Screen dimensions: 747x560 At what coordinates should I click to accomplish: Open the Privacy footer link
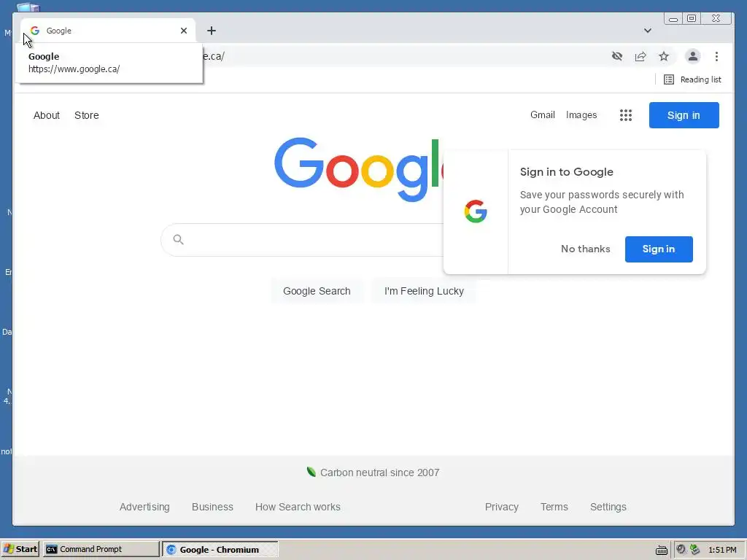(502, 507)
